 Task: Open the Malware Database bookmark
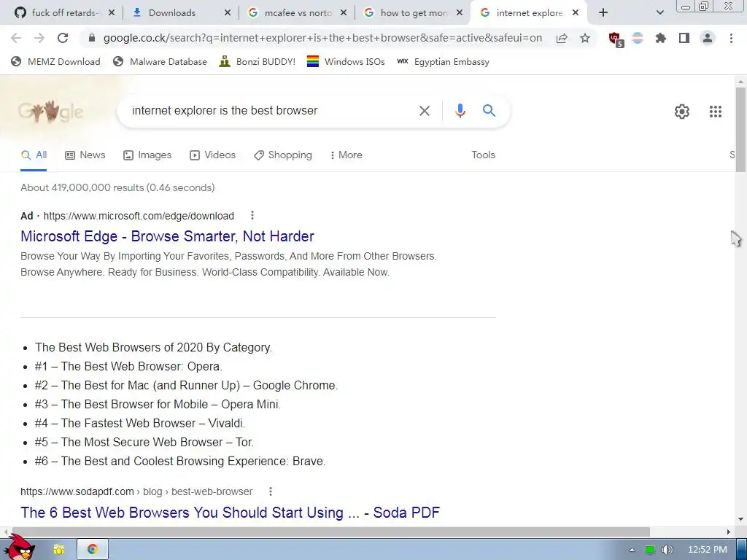point(160,61)
